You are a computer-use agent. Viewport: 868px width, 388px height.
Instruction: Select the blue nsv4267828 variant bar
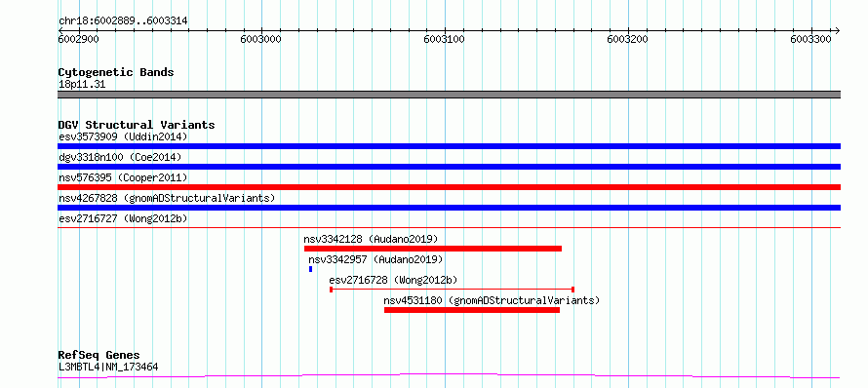coord(449,208)
